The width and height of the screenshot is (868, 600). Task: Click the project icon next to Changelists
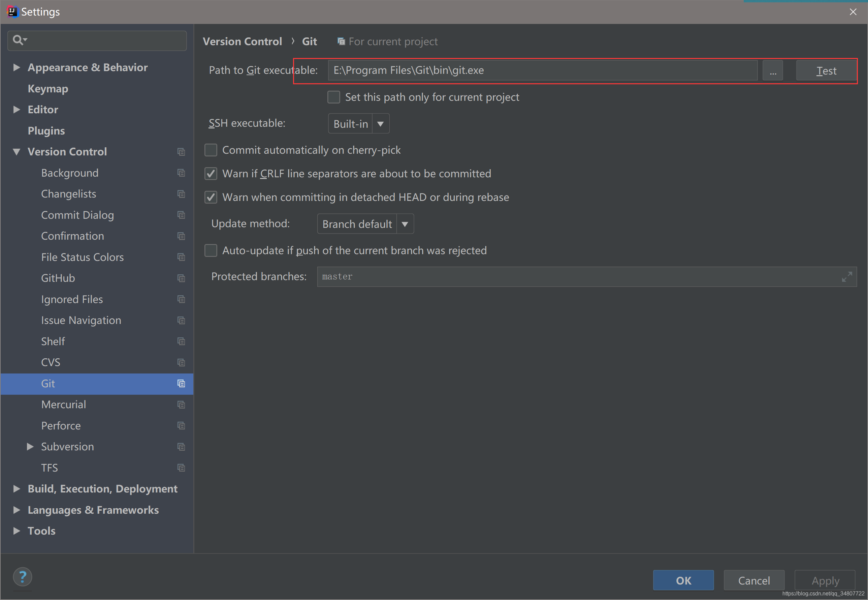(181, 194)
